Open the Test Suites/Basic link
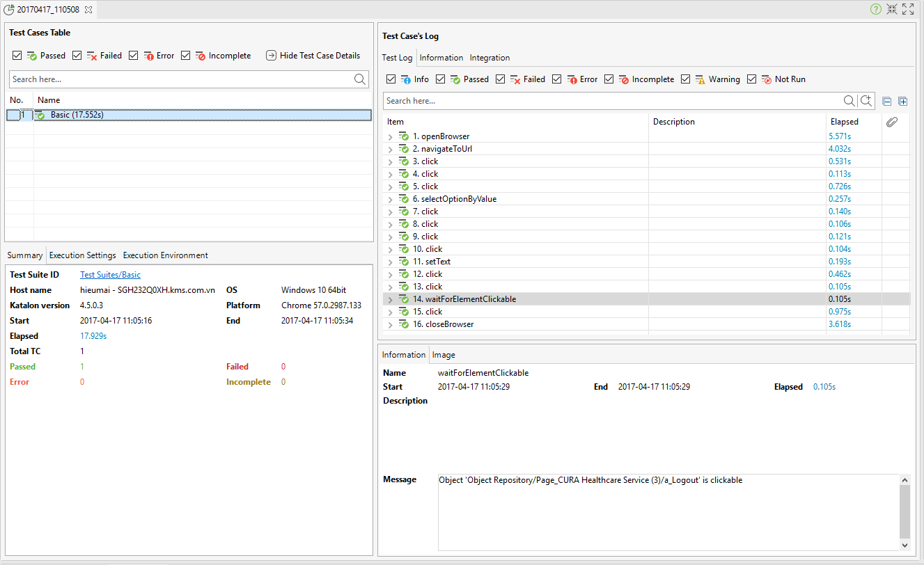The image size is (924, 565). click(x=110, y=275)
